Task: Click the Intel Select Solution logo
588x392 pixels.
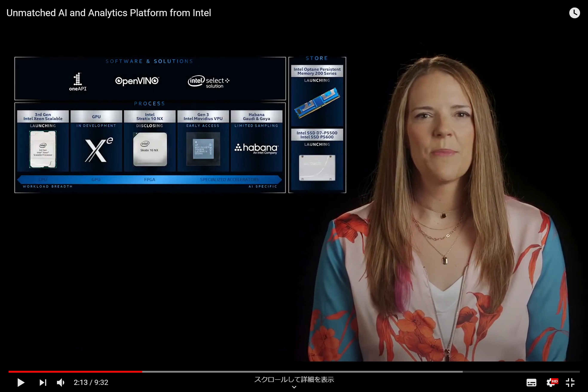Action: pos(208,82)
